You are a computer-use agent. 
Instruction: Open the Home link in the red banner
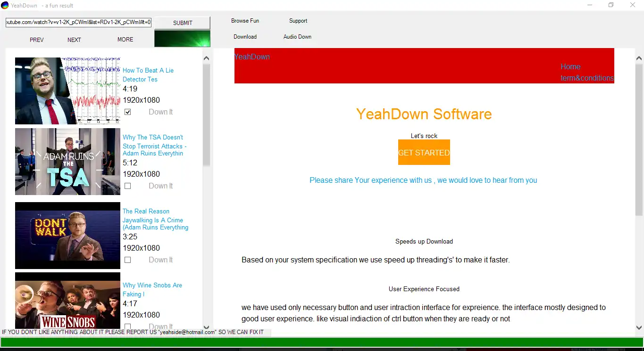(570, 67)
